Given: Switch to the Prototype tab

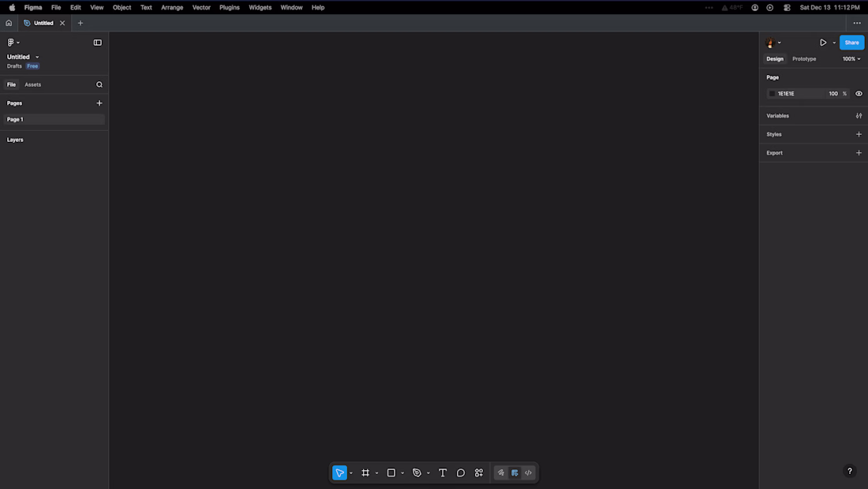Looking at the screenshot, I should click(x=804, y=58).
